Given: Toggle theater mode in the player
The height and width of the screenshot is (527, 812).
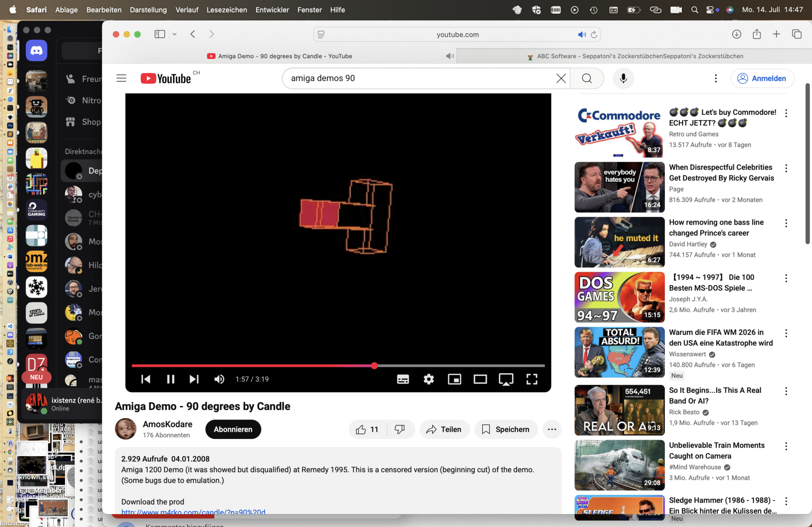Looking at the screenshot, I should tap(480, 379).
